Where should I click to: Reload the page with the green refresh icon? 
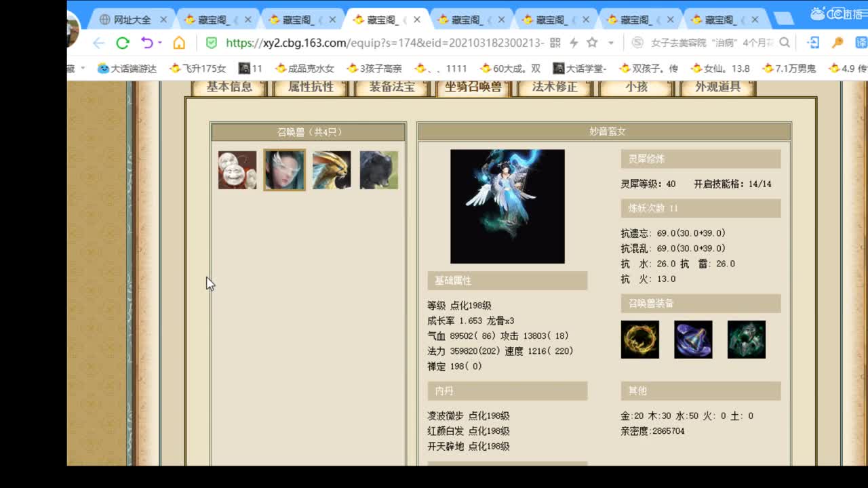(123, 43)
